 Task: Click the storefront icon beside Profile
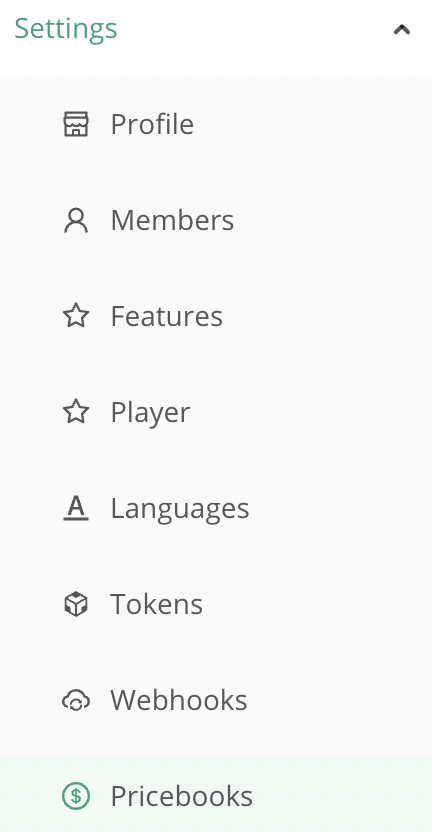[76, 124]
